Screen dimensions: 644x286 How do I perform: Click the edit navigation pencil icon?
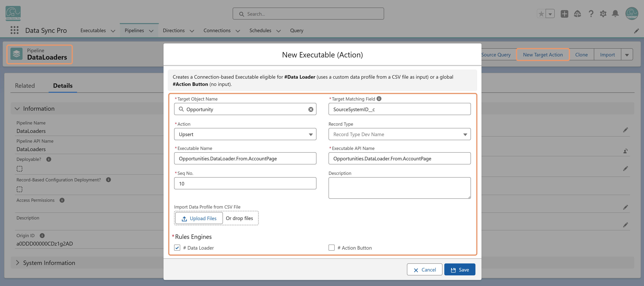(636, 31)
